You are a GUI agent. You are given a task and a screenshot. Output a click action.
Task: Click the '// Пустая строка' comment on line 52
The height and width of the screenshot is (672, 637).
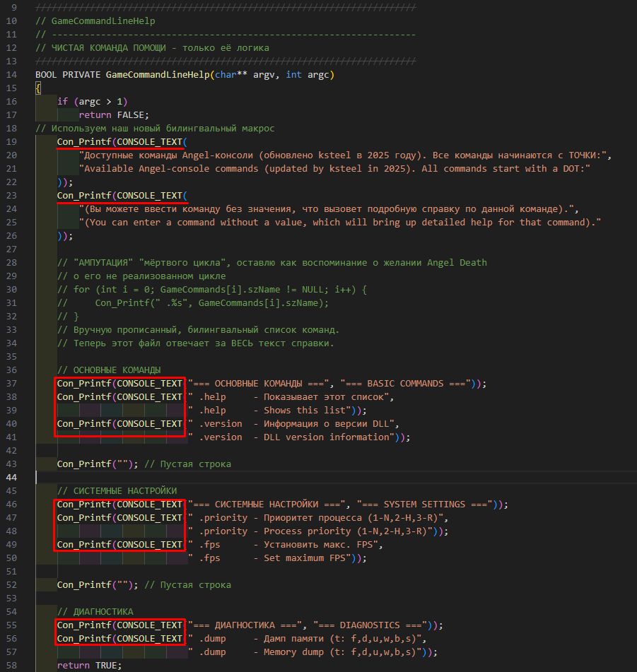[187, 585]
